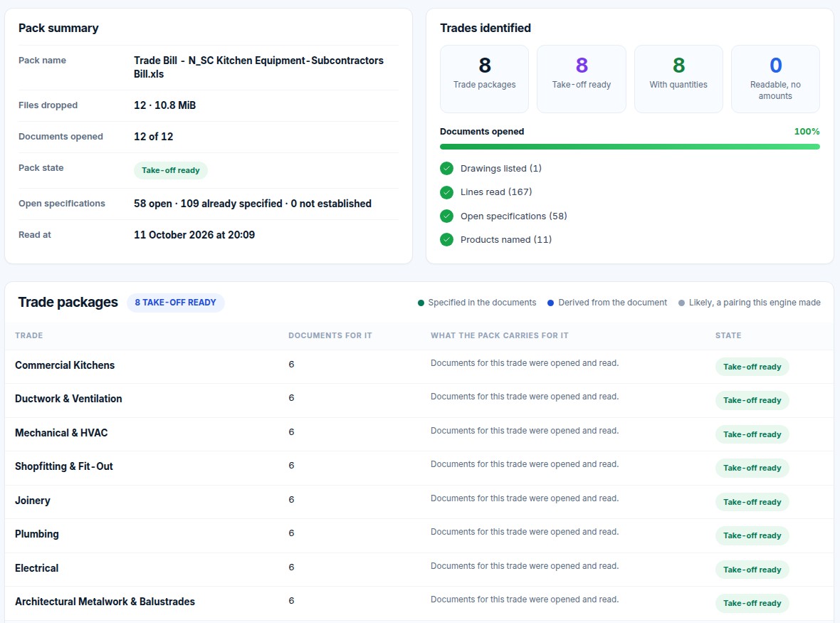840x623 pixels.
Task: Click the Lines read green check icon
Action: [446, 192]
